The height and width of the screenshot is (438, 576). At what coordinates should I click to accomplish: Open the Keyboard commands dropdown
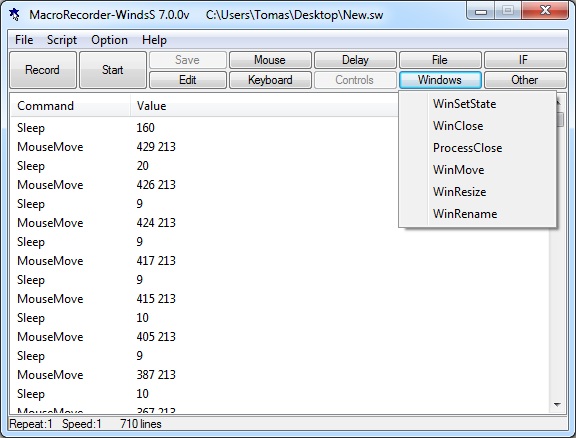270,80
